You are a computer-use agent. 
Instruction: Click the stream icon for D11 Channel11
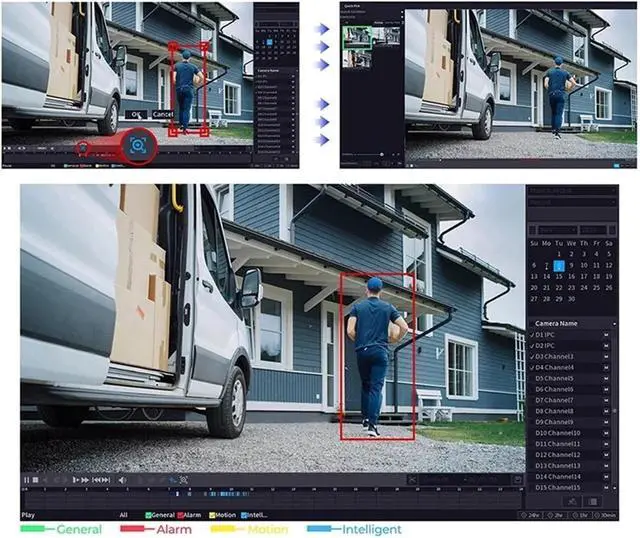606,444
